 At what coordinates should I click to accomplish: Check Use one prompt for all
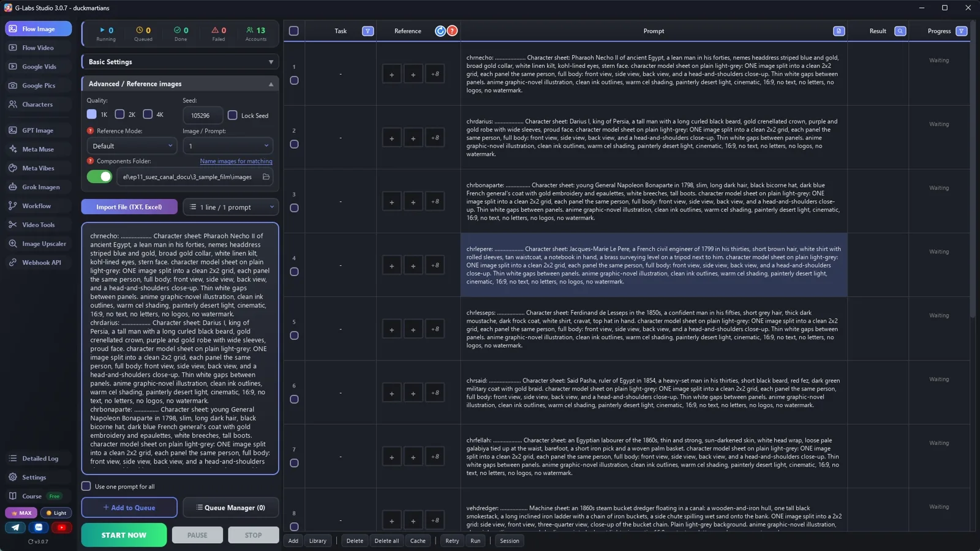click(x=86, y=486)
